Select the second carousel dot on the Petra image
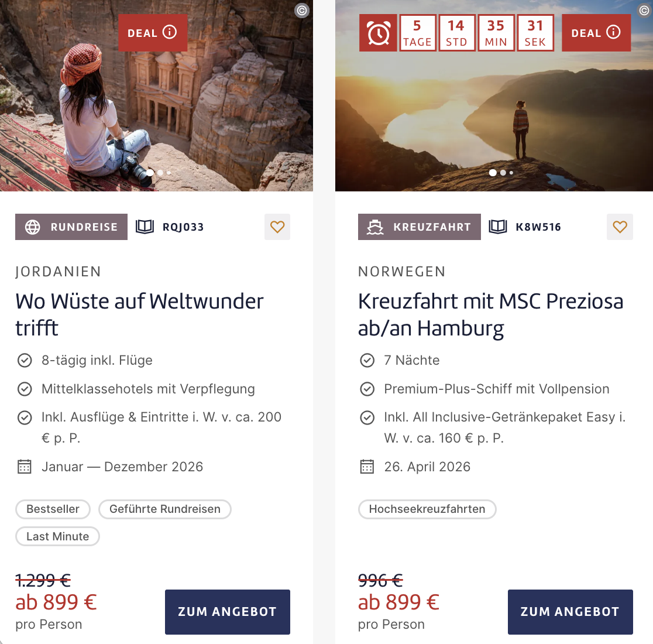This screenshot has height=644, width=653. point(159,173)
